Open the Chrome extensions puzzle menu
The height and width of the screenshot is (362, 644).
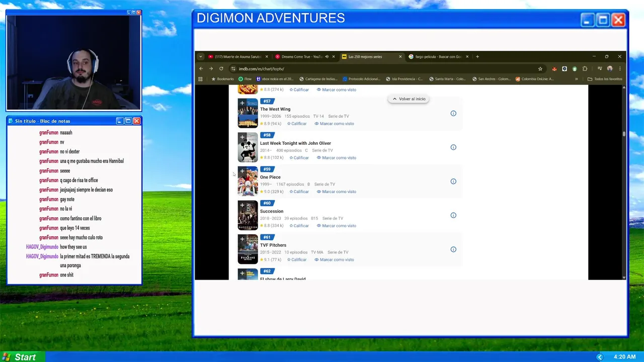click(x=585, y=69)
